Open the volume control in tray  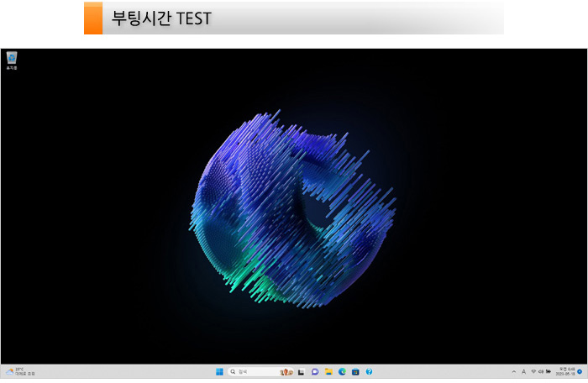point(541,372)
